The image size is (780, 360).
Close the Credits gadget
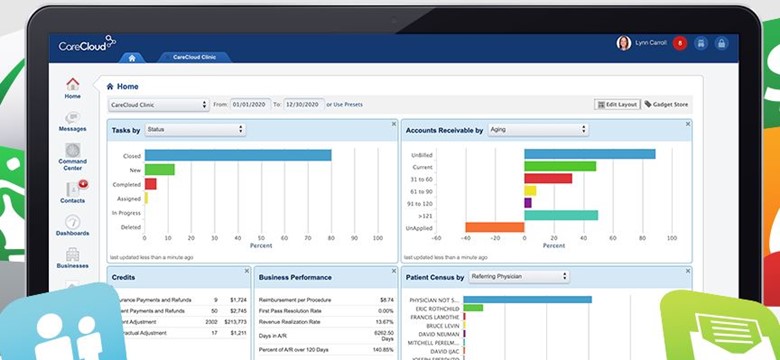[x=247, y=271]
